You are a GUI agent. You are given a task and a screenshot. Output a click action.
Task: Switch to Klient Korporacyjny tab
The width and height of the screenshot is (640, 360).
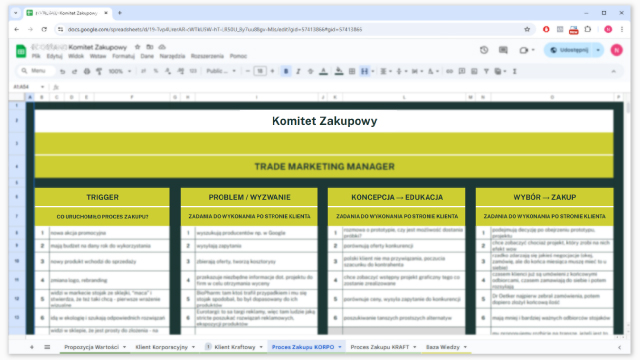165,347
